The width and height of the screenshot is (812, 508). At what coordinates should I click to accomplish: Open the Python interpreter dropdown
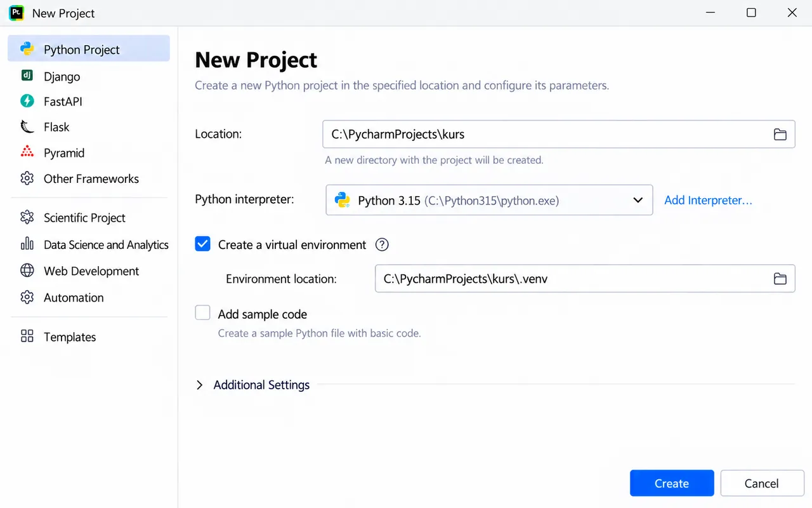489,200
